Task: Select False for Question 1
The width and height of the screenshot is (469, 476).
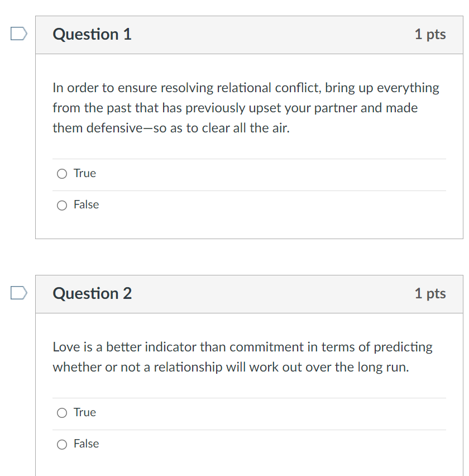Action: [62, 205]
